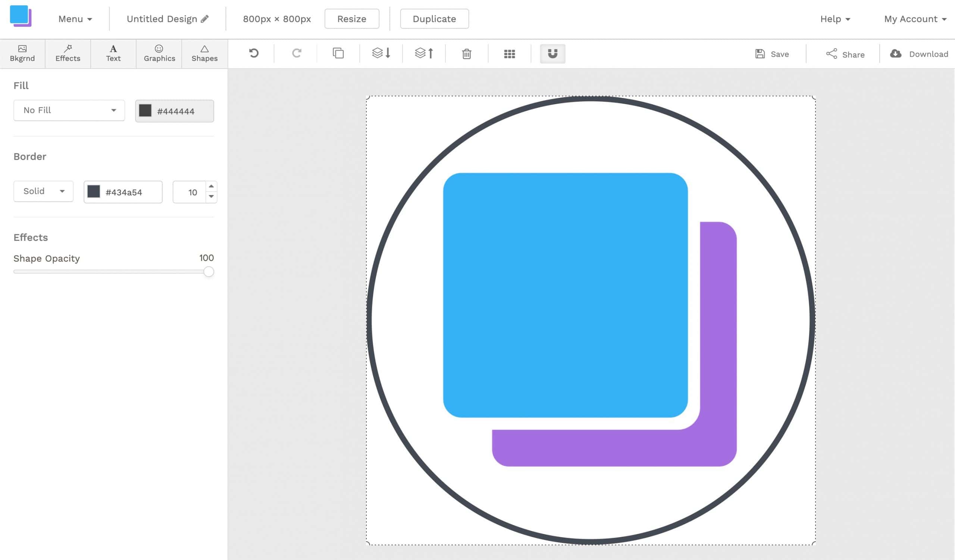Viewport: 955px width, 560px height.
Task: Click the lock/unlock position icon
Action: tap(551, 53)
